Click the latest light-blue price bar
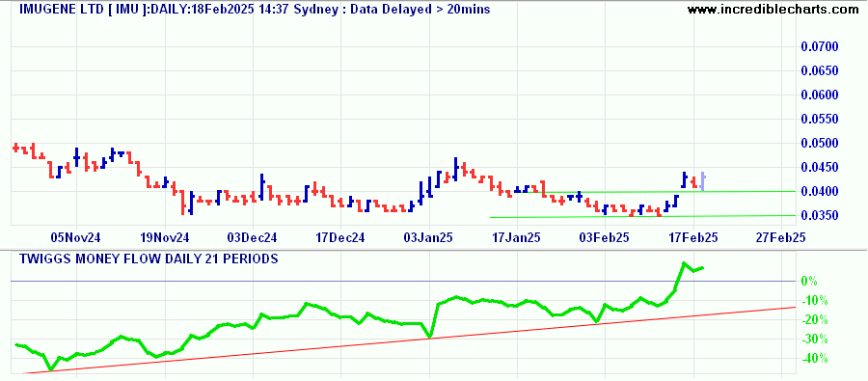The height and width of the screenshot is (381, 868). pos(702,181)
